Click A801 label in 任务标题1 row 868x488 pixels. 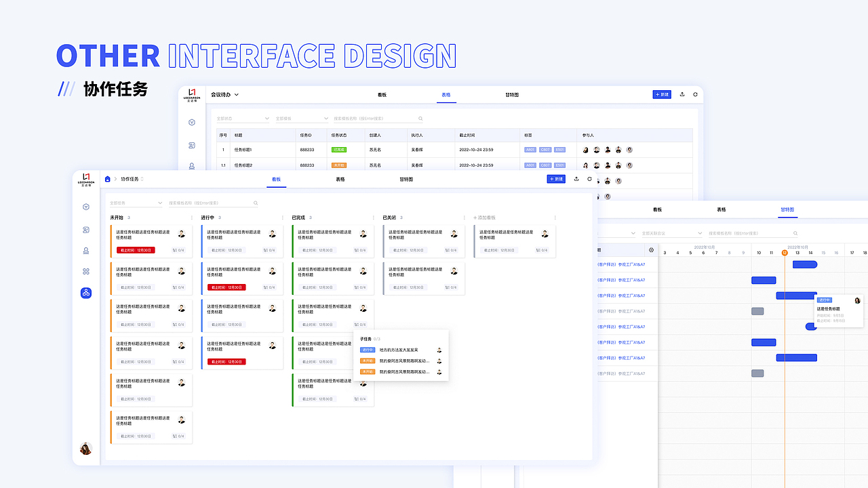coord(530,149)
